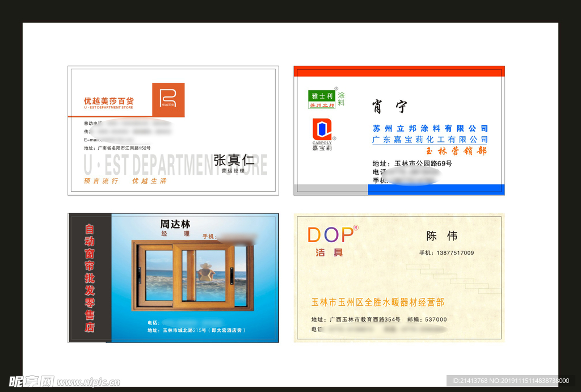Select the name 周达林 on blue card
The width and height of the screenshot is (581, 392).
click(x=175, y=225)
